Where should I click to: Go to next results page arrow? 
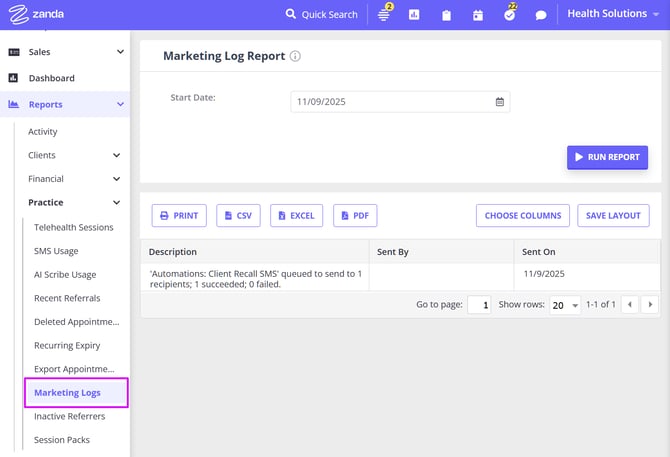650,305
